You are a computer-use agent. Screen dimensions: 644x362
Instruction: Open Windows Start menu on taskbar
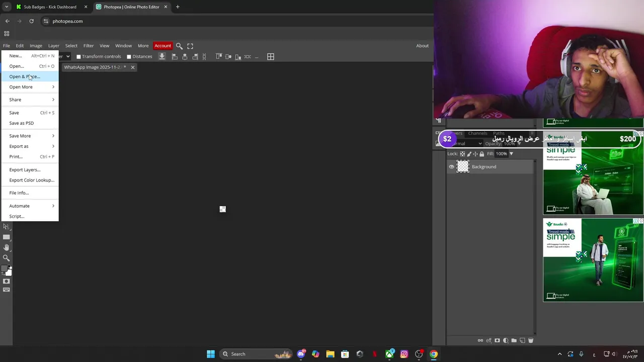click(x=211, y=354)
